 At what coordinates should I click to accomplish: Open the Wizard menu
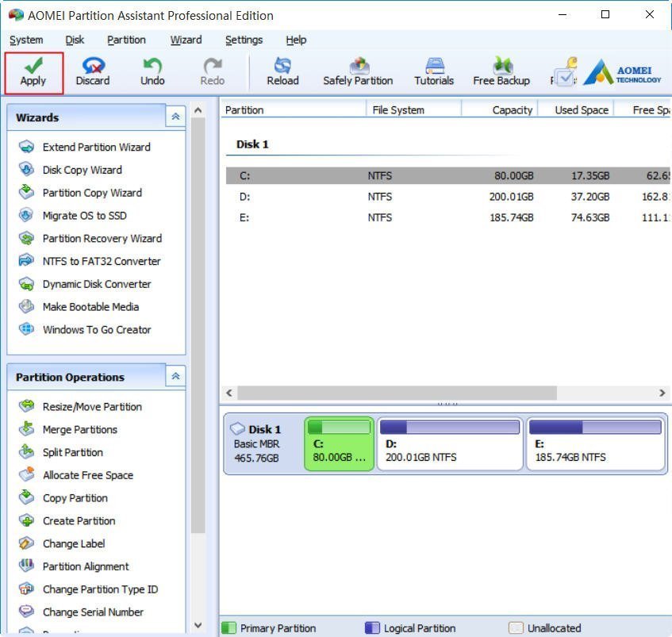click(186, 40)
